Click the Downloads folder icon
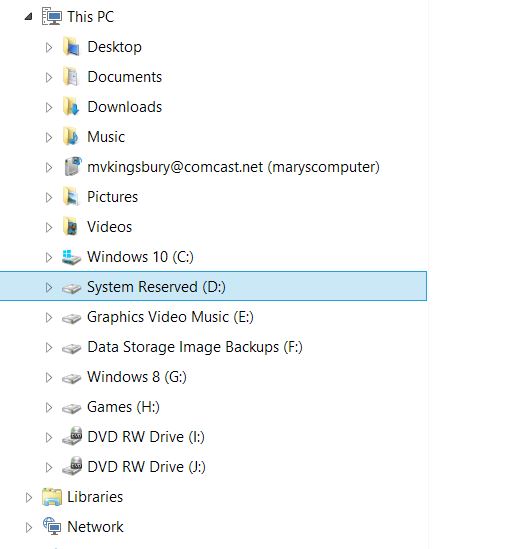The image size is (509, 549). 72,107
